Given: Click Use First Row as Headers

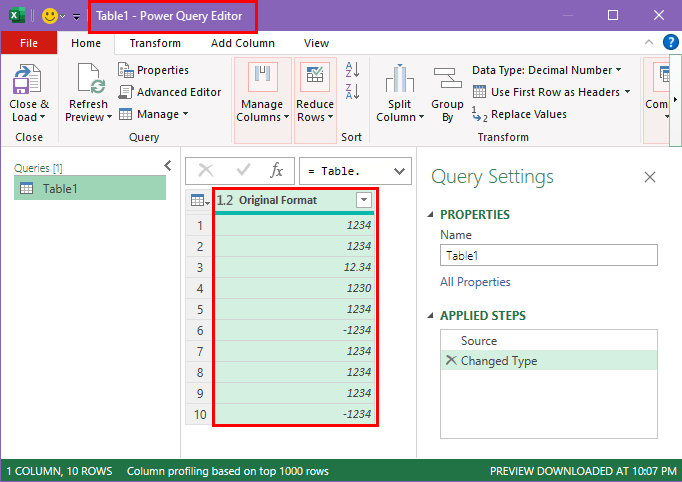Looking at the screenshot, I should [546, 92].
